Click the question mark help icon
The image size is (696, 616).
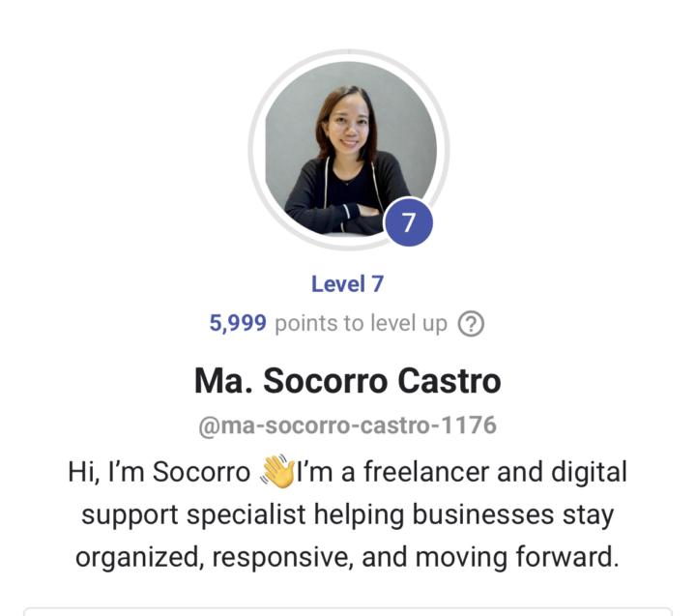471,324
